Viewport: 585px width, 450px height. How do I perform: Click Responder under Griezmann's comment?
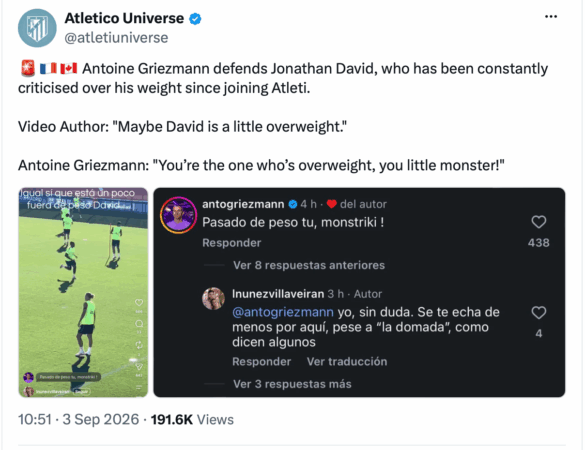pyautogui.click(x=232, y=243)
